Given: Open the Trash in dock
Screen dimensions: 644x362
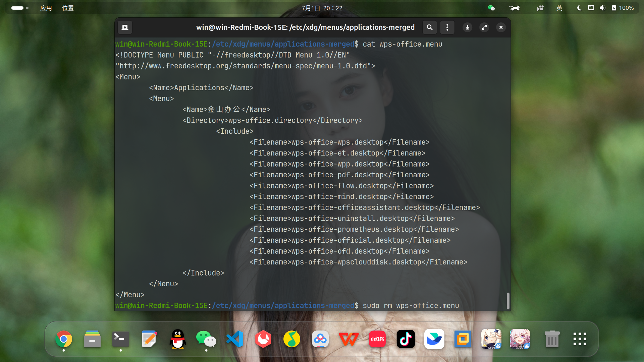Looking at the screenshot, I should coord(552,339).
